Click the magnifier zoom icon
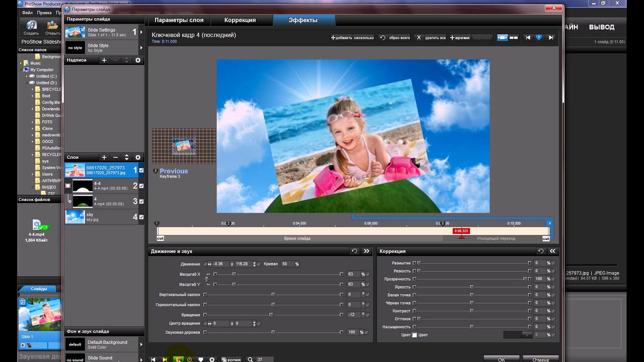This screenshot has height=362, width=644. pyautogui.click(x=250, y=359)
